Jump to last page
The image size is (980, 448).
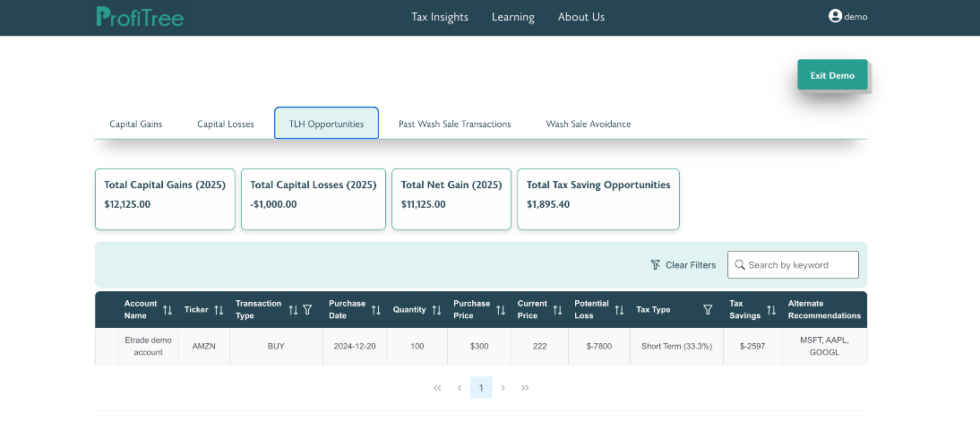[525, 388]
